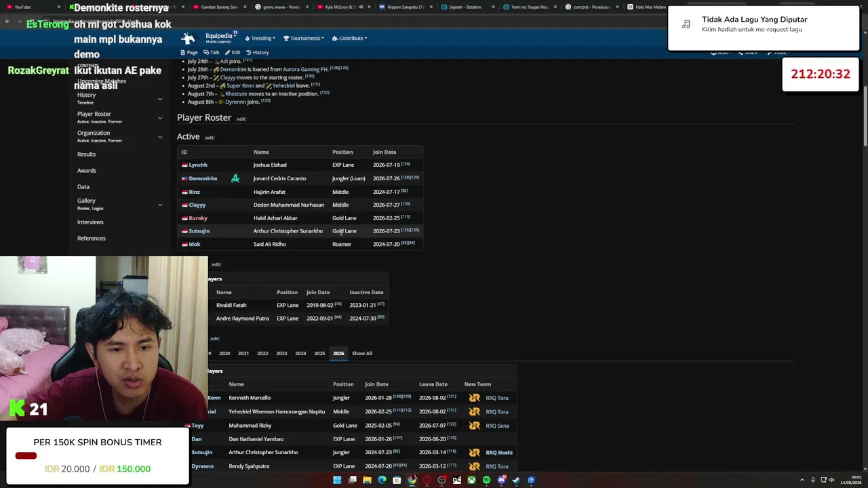Select the 2021 former players tab
This screenshot has width=868, height=488.
tap(243, 353)
